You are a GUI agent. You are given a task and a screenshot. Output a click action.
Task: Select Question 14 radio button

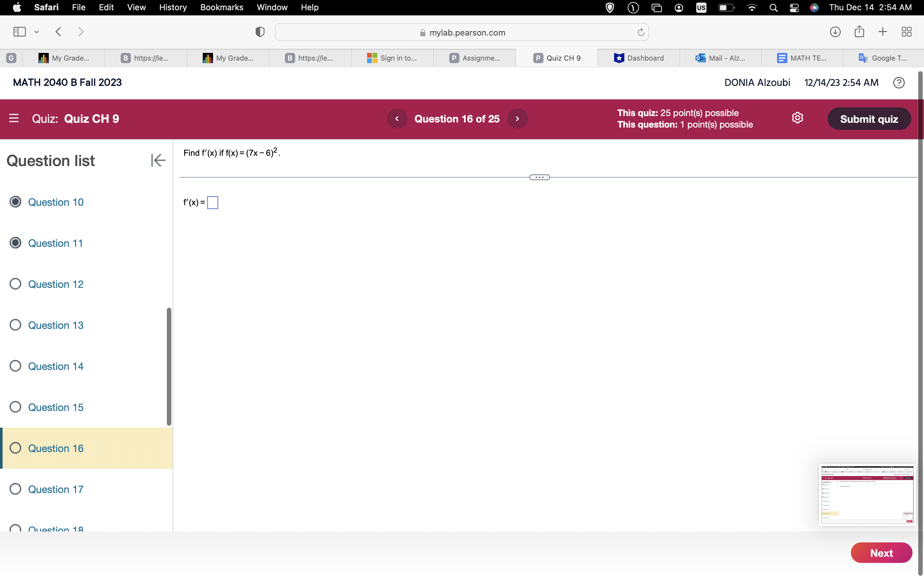click(x=15, y=366)
